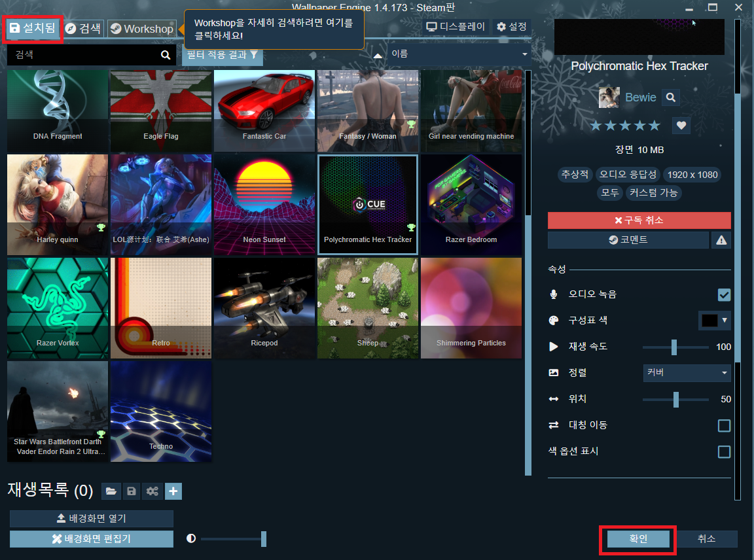Click the 커스텀 가능 tag
Viewport: 754px width, 560px height.
click(653, 193)
